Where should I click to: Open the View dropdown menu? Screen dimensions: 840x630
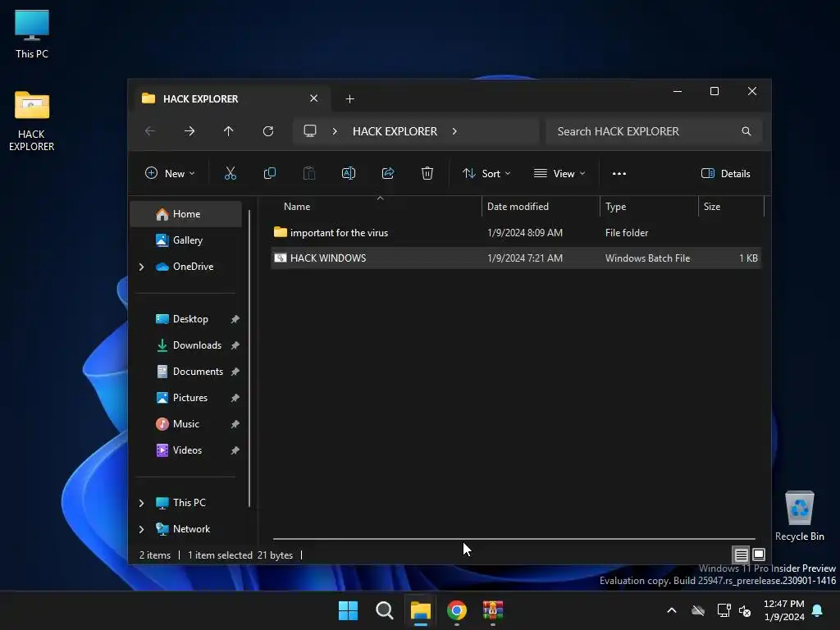tap(559, 174)
